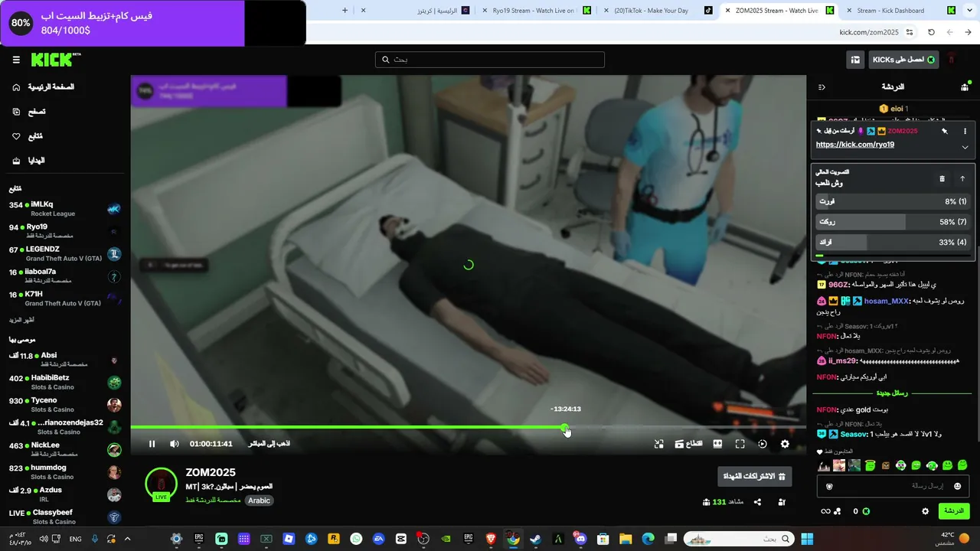
Task: Mute the stream volume
Action: coord(175,444)
